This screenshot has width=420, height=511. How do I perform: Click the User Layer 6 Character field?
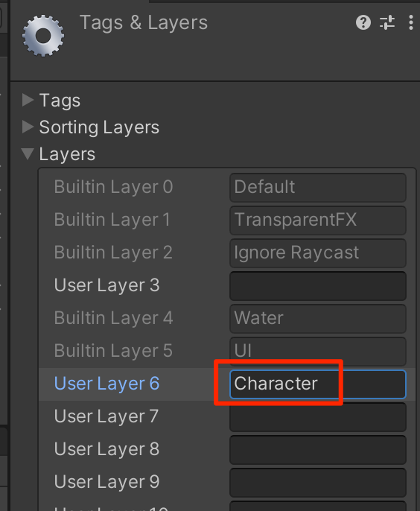pos(318,384)
